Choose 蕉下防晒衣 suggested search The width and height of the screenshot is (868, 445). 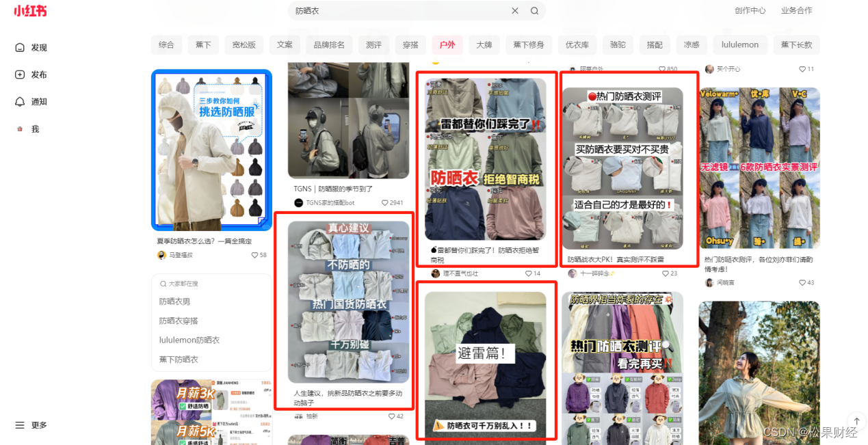(179, 359)
